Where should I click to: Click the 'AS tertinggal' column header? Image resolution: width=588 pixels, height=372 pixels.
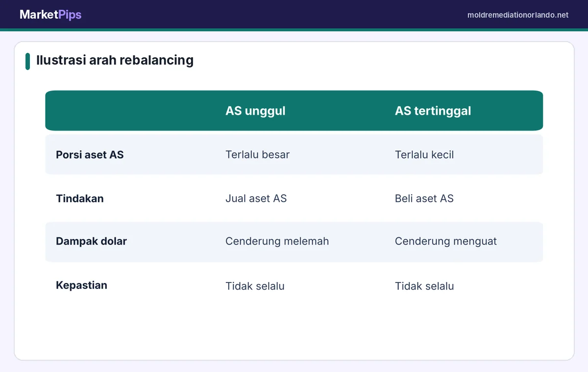(x=433, y=111)
